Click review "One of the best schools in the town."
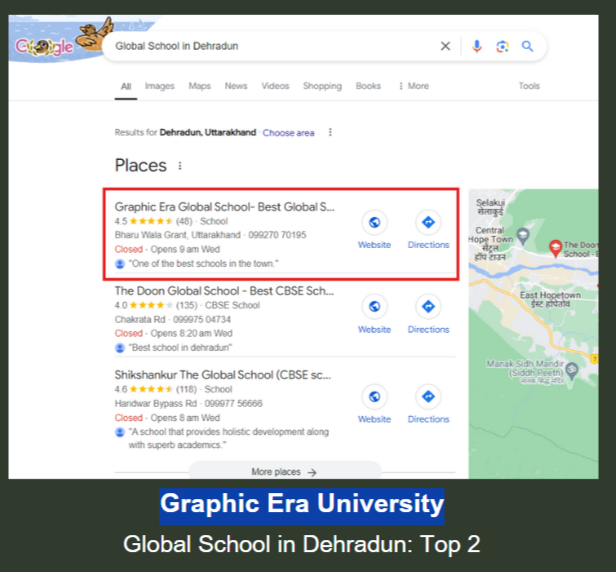Viewport: 616px width, 572px height. pos(204,264)
